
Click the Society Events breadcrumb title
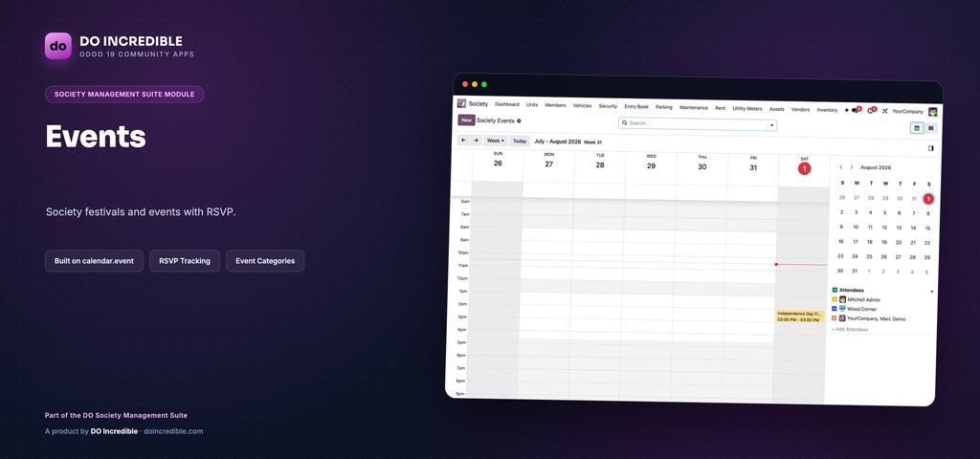point(496,120)
